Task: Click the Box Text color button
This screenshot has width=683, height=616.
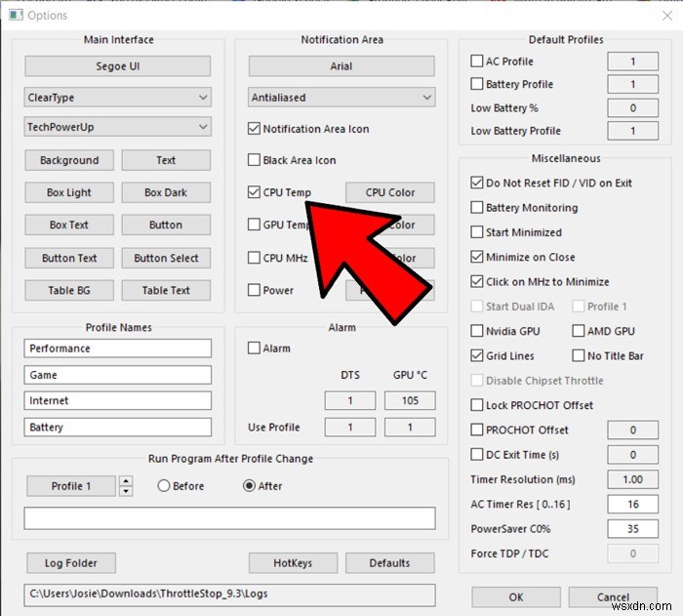Action: point(69,225)
